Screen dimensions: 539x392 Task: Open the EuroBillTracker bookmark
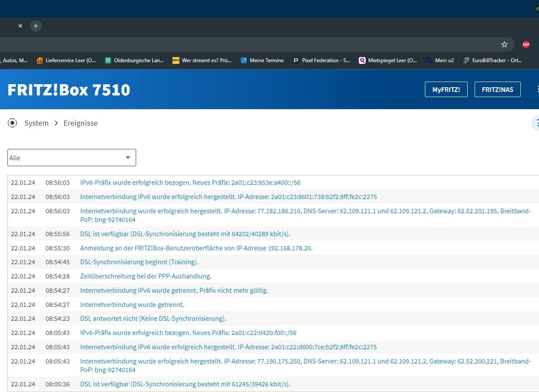pos(493,60)
